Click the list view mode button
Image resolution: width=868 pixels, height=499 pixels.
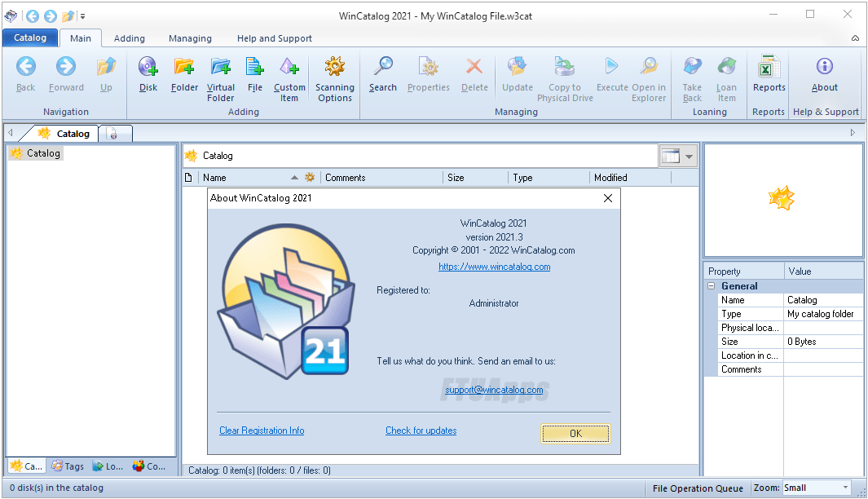coord(671,157)
